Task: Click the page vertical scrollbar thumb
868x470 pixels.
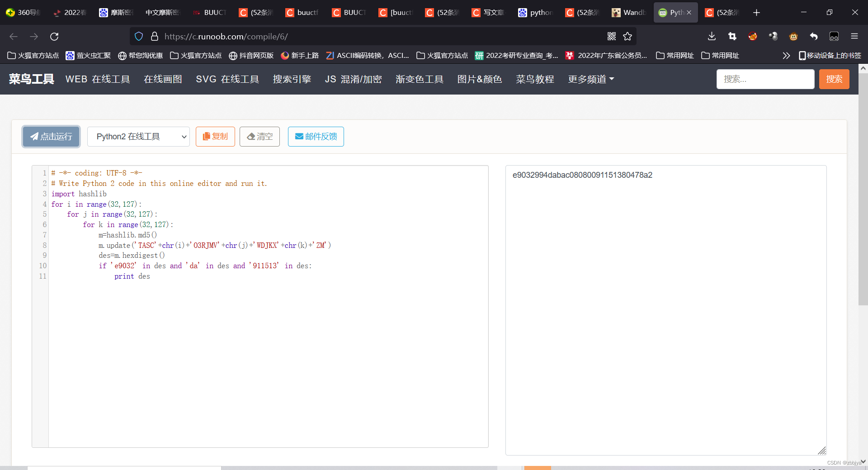Action: tap(863, 189)
